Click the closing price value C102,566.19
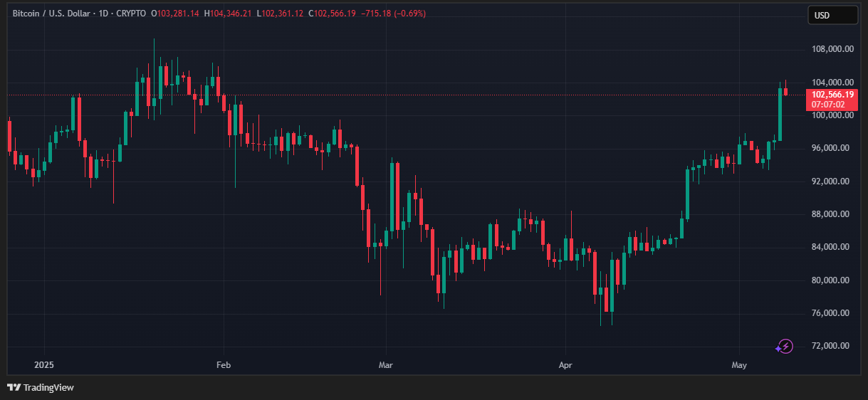Viewport: 868px width, 400px height. tap(332, 14)
